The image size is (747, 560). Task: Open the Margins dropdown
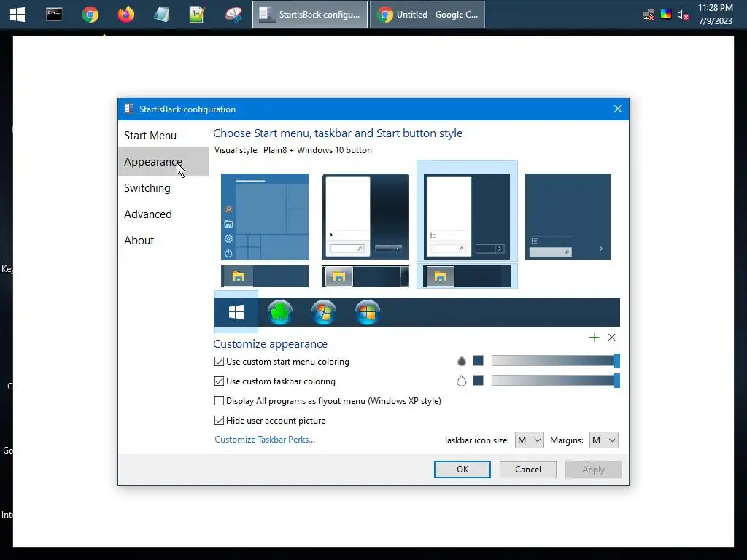coord(603,440)
